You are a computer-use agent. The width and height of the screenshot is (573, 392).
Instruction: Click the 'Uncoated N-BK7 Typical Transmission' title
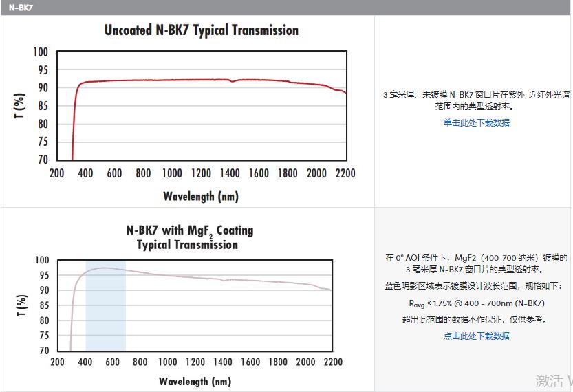point(202,30)
